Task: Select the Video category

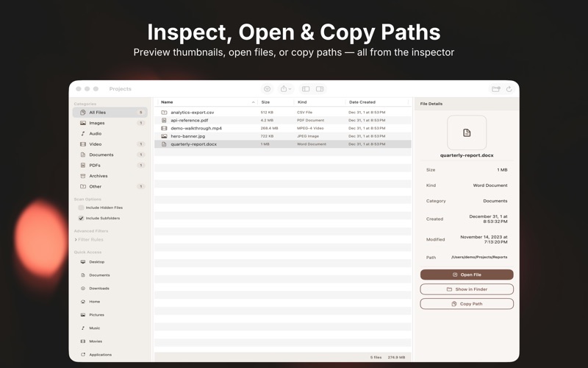Action: coord(110,144)
